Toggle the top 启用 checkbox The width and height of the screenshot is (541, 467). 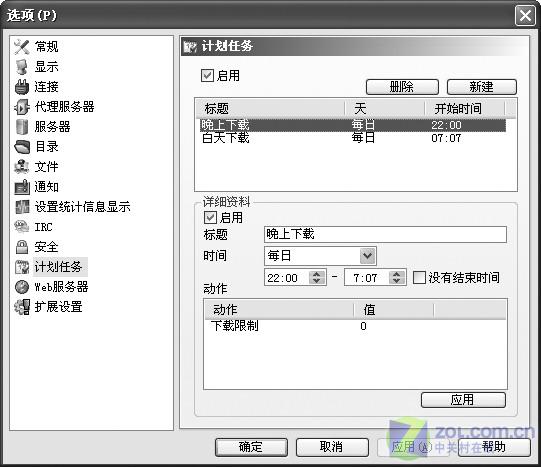207,76
